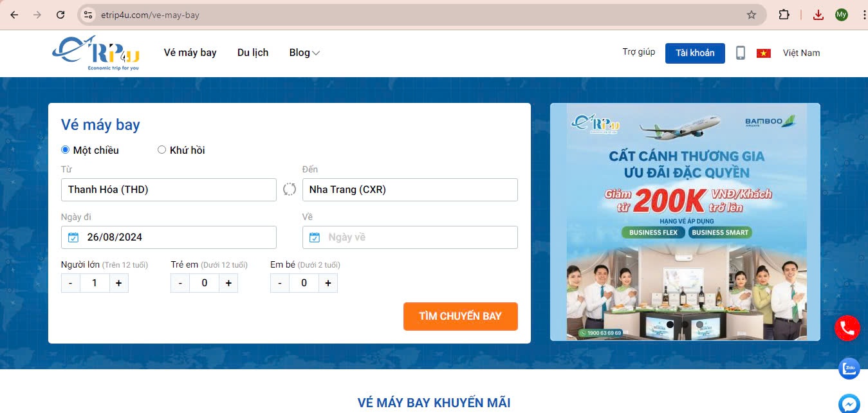Image resolution: width=868 pixels, height=413 pixels.
Task: Click the red phone call floating icon
Action: click(x=847, y=328)
